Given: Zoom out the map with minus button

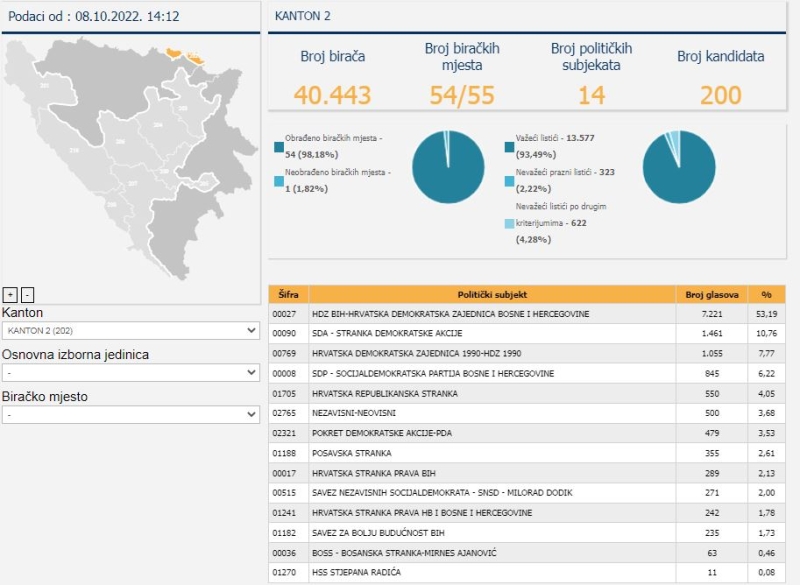Looking at the screenshot, I should (27, 294).
